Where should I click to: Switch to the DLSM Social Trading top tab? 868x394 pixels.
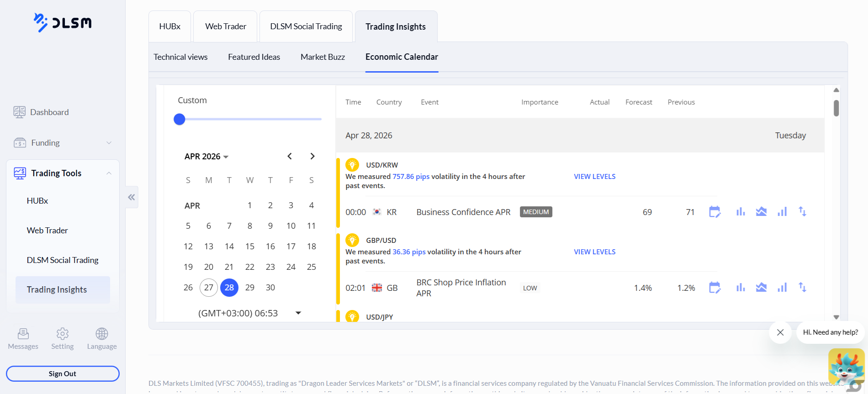[306, 26]
